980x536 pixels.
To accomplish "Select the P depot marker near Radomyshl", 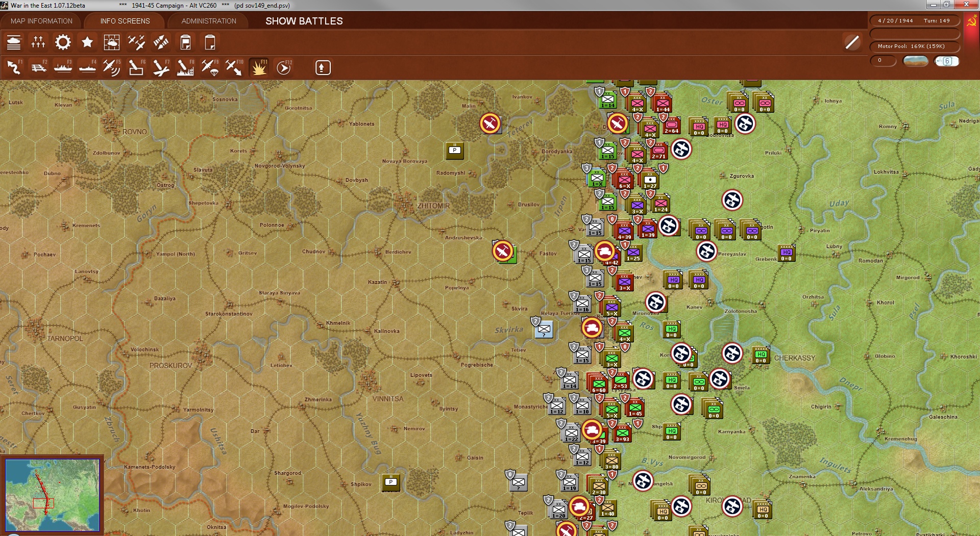I will (455, 150).
